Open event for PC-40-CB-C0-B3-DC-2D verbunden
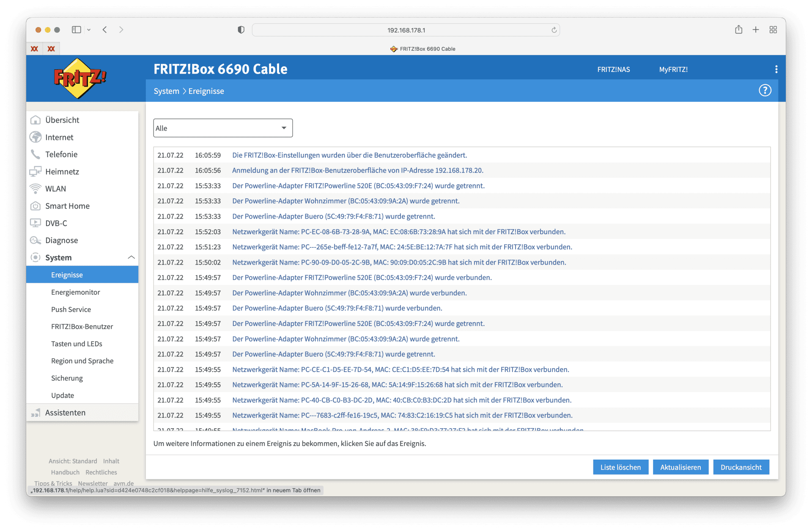 coord(402,400)
